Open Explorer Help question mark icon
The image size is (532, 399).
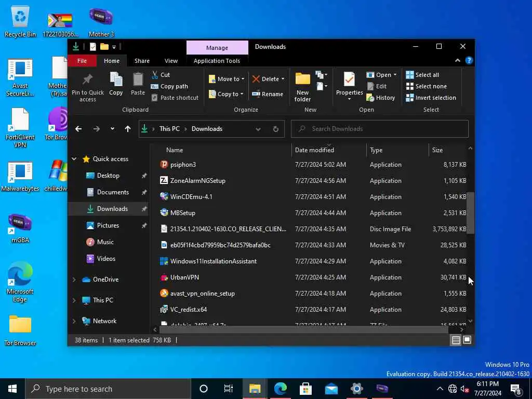click(x=469, y=60)
